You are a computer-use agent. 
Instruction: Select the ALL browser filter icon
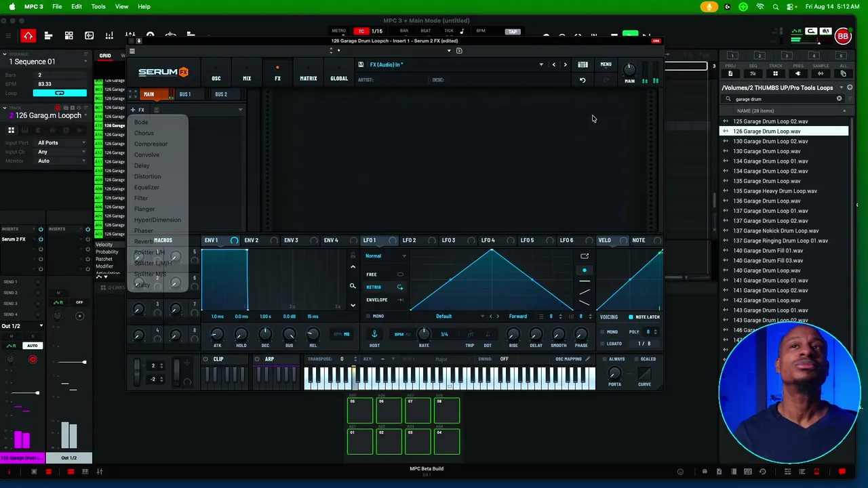843,73
